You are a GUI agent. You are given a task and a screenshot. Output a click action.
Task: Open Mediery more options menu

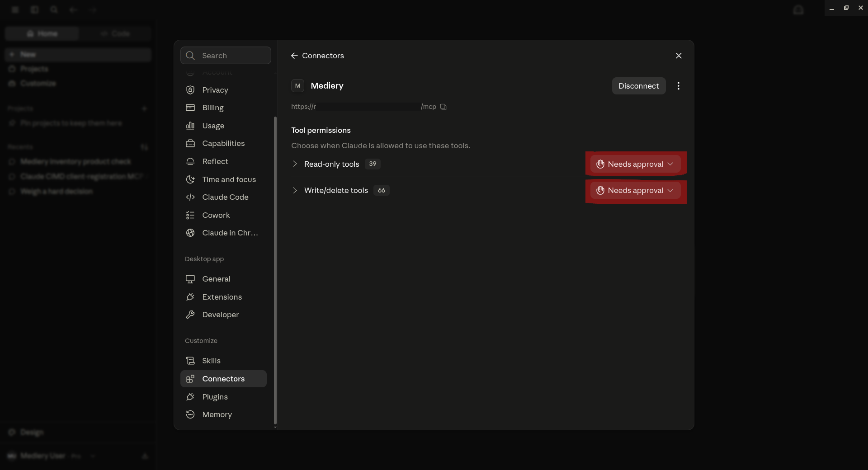pyautogui.click(x=679, y=86)
